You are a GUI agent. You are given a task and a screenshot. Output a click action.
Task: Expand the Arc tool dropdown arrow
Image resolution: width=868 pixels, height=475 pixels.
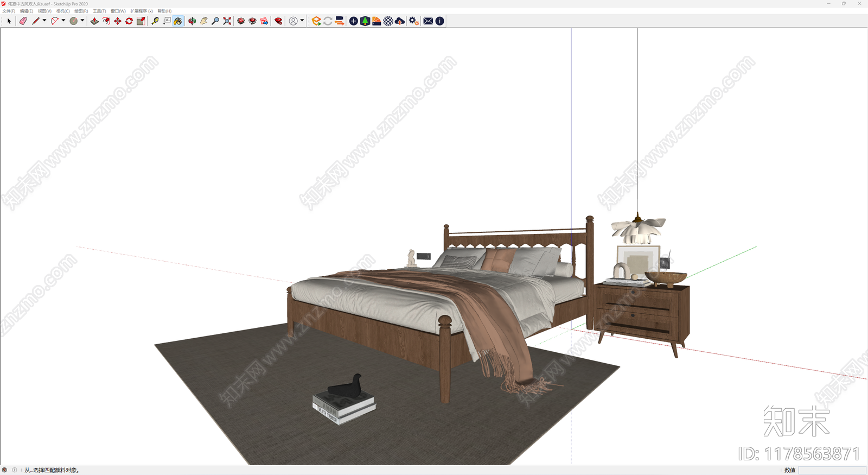pyautogui.click(x=63, y=21)
